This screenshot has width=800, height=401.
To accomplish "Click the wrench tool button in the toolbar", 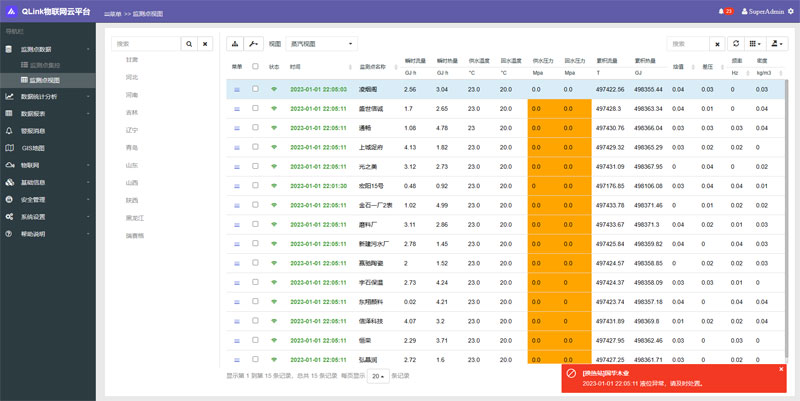I will (251, 44).
